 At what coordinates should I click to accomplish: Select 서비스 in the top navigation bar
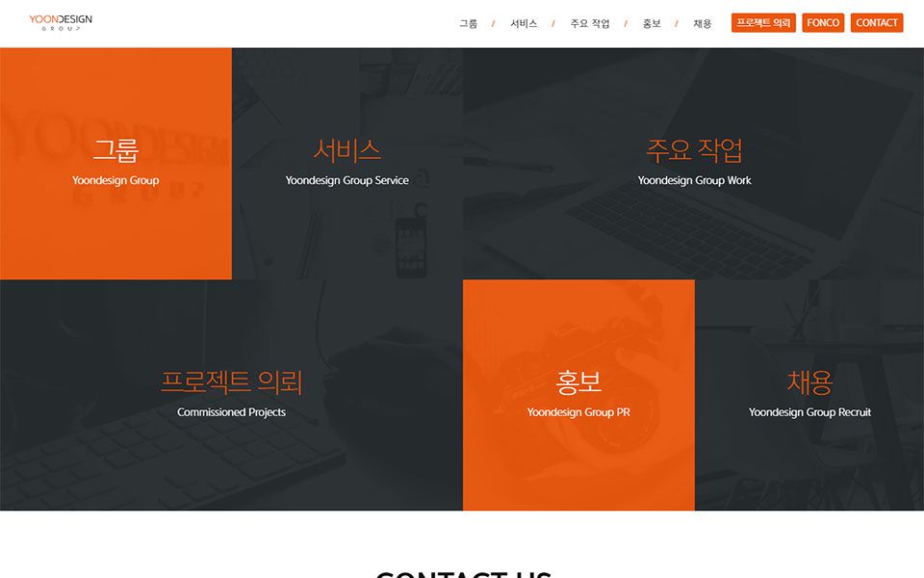click(524, 23)
